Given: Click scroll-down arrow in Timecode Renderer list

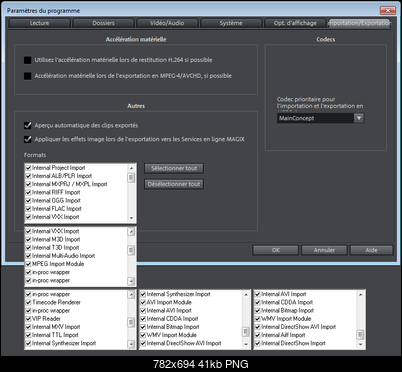Looking at the screenshot, I should click(x=131, y=344).
